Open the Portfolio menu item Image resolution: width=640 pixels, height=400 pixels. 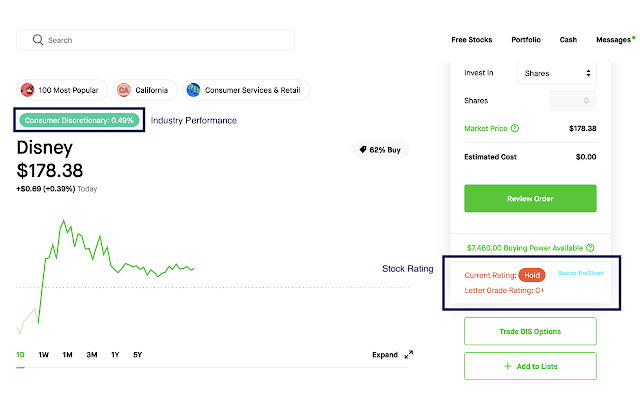(x=526, y=40)
